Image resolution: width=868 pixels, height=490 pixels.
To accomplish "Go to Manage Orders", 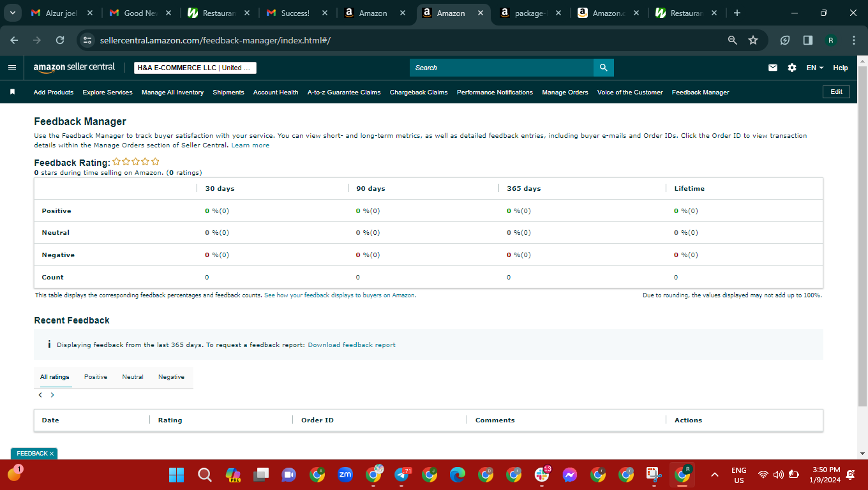I will tap(565, 93).
